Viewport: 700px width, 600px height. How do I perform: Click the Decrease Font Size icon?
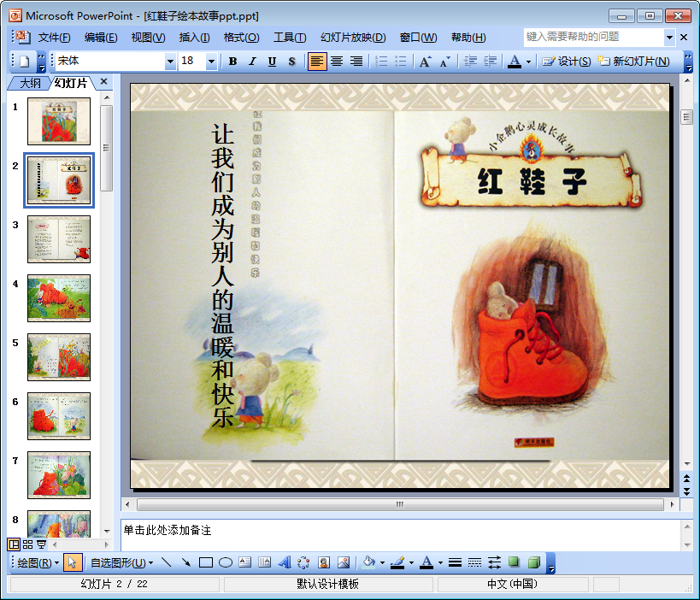pos(445,62)
